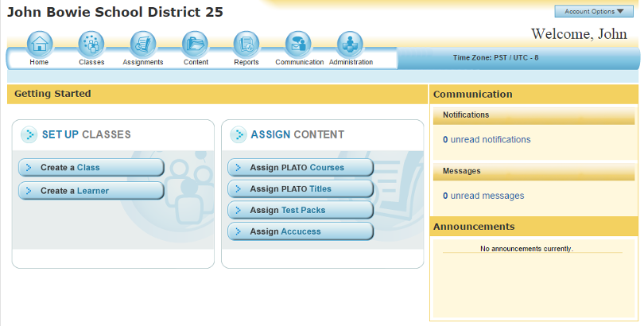Screen dimensions: 644x326
Task: Click the Assign Test Packs button
Action: point(301,210)
